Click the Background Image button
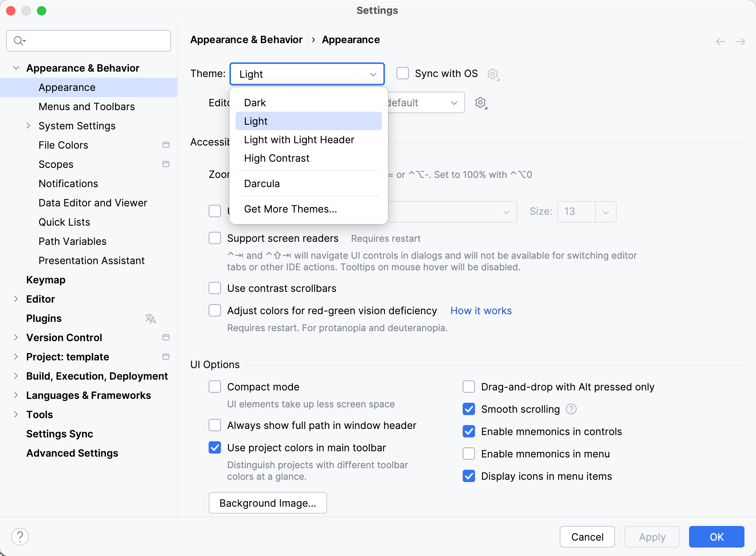 click(267, 503)
